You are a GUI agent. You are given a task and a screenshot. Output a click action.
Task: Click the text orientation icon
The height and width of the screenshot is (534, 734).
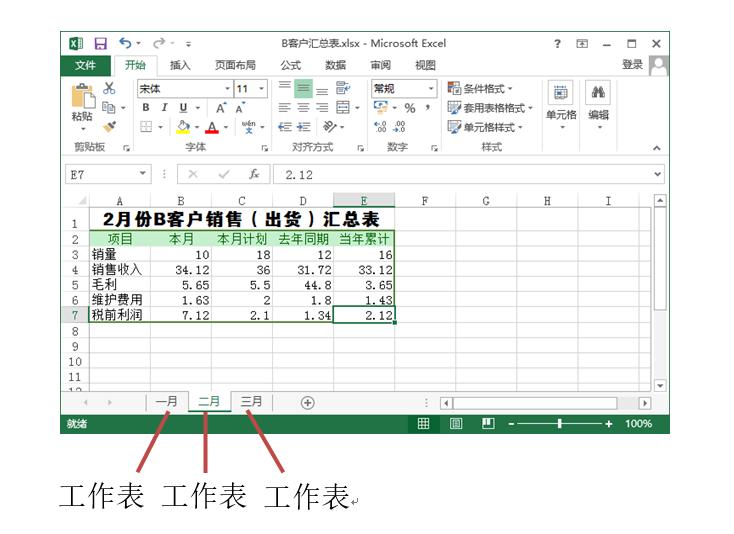pyautogui.click(x=330, y=127)
